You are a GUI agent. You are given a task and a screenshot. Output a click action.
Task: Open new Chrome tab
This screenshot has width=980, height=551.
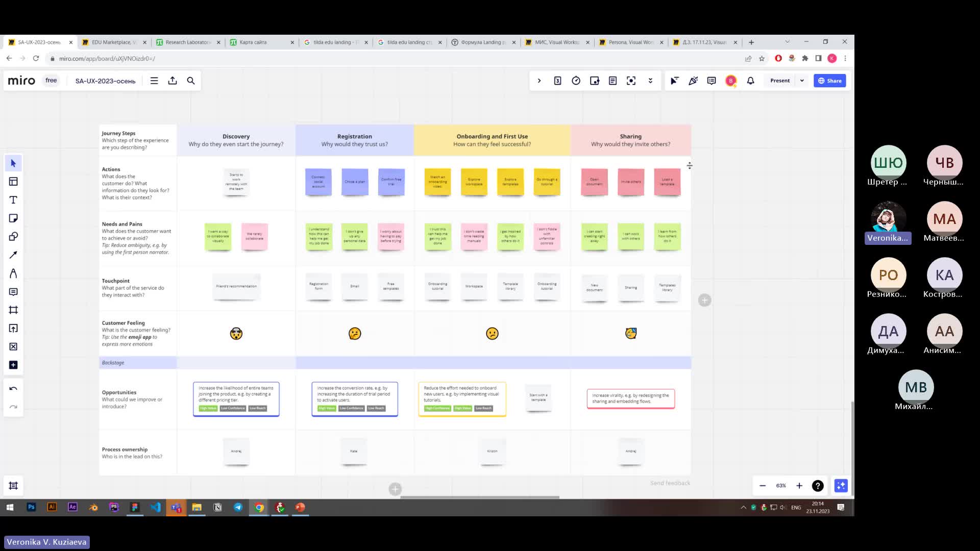click(751, 42)
